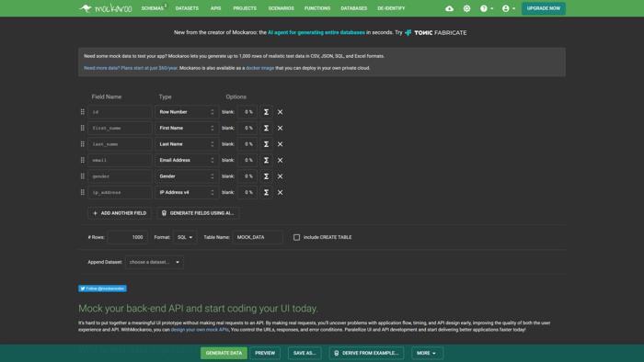
Task: Click the Table Name input MOCK_DATA
Action: click(x=258, y=237)
